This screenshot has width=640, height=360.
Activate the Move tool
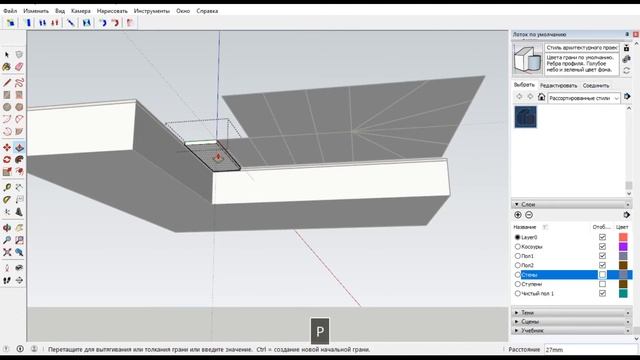7,147
